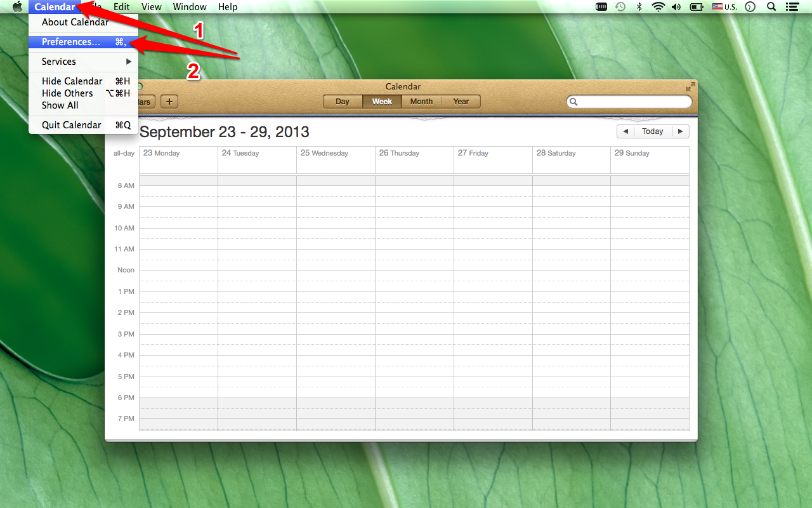This screenshot has height=508, width=812.
Task: Open the Time Machine menu bar icon
Action: 620,7
